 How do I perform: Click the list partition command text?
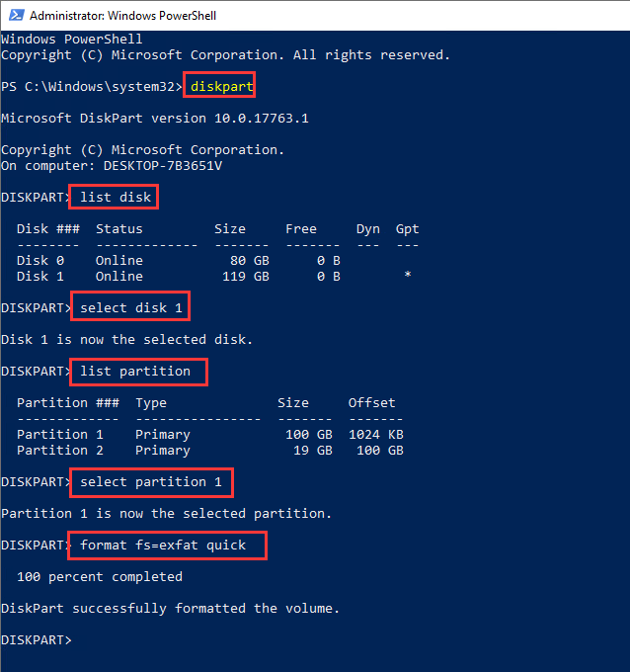[x=139, y=372]
